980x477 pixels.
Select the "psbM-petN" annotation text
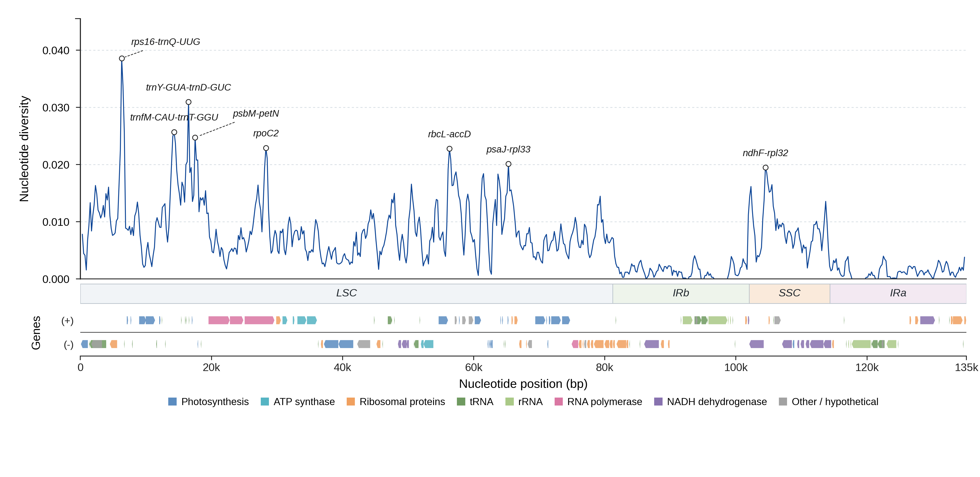[256, 113]
